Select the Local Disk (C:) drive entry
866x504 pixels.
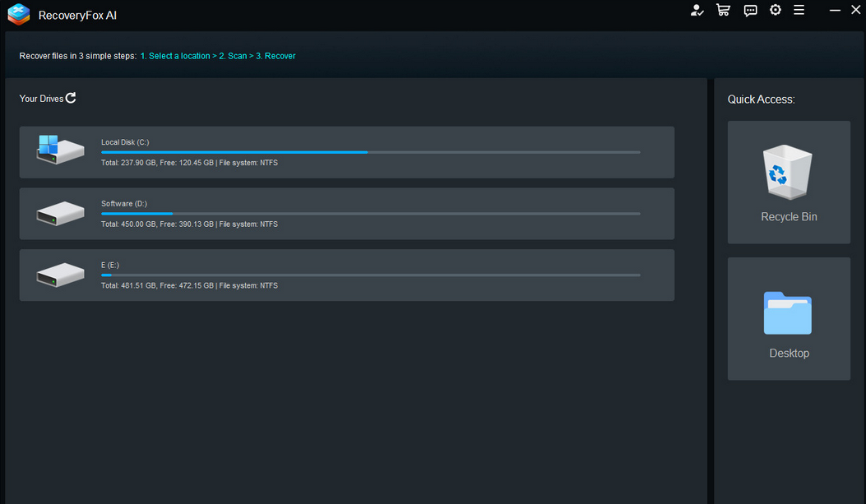point(345,151)
